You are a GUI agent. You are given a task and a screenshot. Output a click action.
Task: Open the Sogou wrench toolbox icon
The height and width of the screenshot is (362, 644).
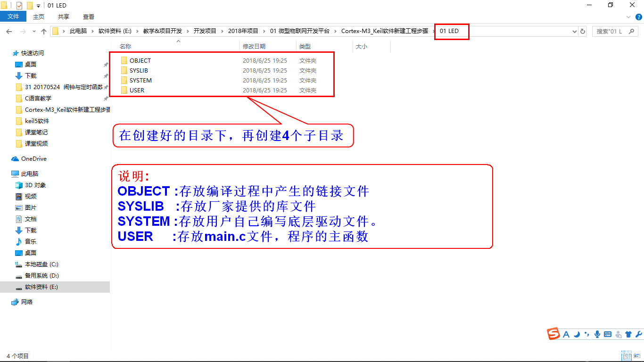639,334
